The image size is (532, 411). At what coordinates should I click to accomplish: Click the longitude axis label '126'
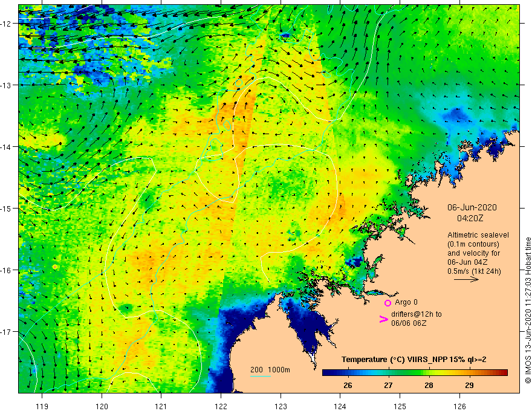[459, 406]
